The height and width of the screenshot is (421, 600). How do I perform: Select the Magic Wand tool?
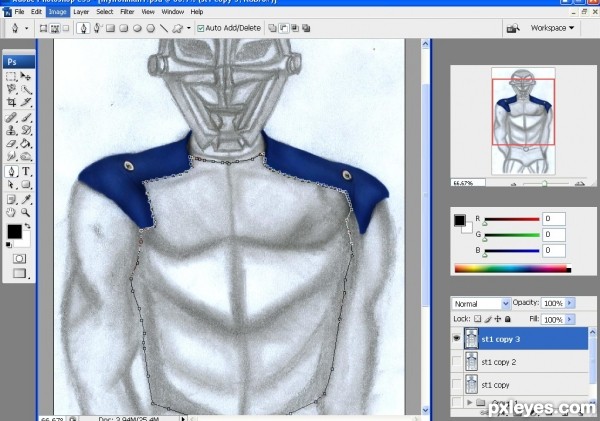point(26,90)
